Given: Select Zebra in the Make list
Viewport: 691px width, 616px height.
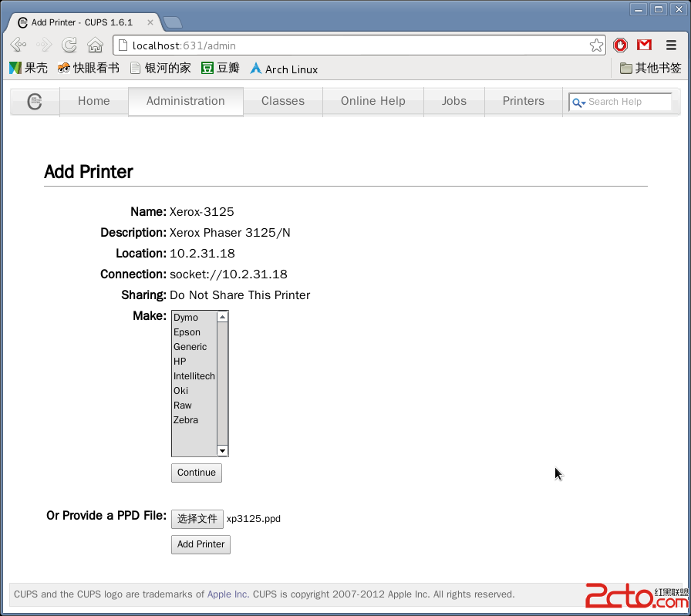Looking at the screenshot, I should click(194, 420).
